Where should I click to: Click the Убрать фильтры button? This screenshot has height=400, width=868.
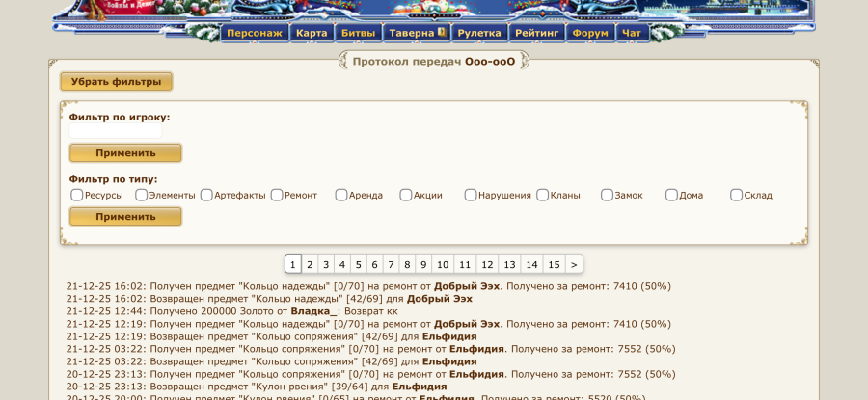[116, 82]
